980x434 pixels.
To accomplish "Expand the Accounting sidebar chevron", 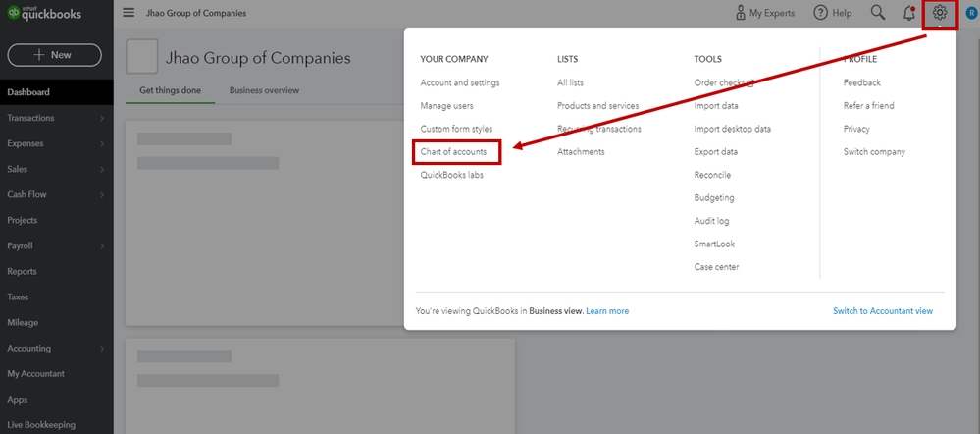I will coord(102,349).
